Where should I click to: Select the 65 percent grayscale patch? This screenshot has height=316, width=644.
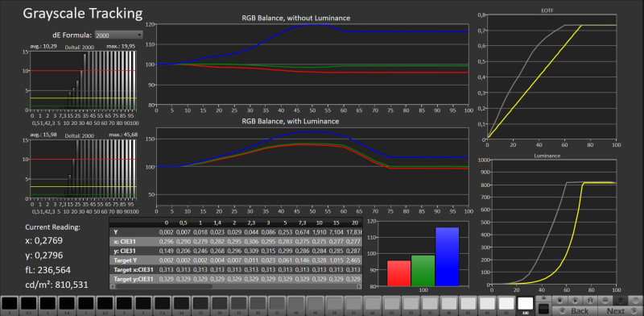pos(392,306)
